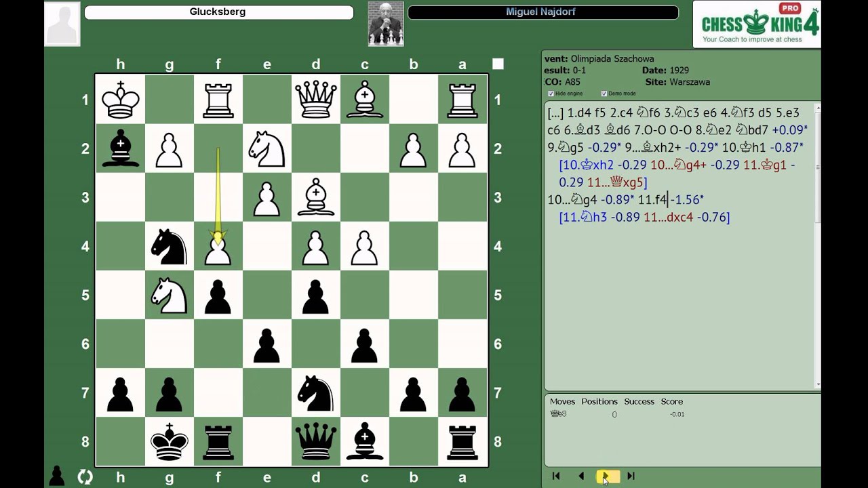Select the black bishop on c8
This screenshot has width=868, height=488.
pos(365,441)
